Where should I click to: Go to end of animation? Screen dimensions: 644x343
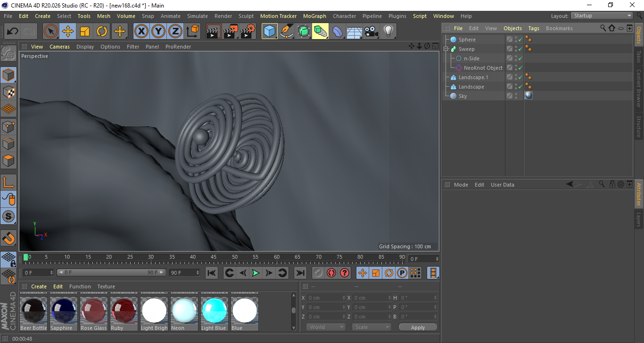point(300,273)
